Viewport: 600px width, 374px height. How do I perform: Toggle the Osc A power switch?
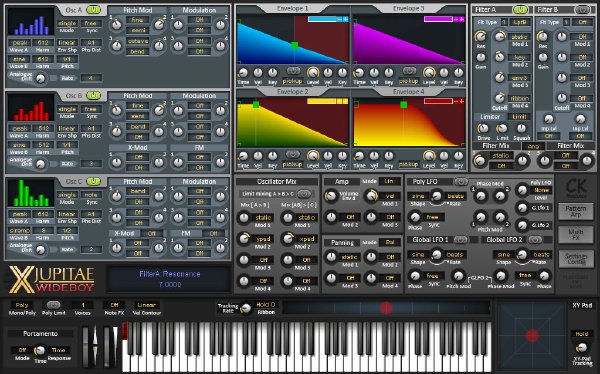click(x=93, y=10)
